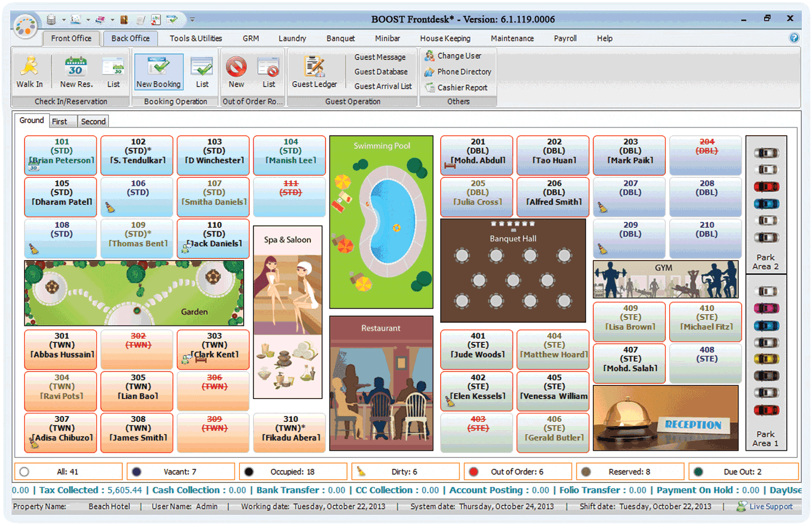Select room 310 Fikadu Abera tile
This screenshot has height=525, width=812.
pyautogui.click(x=290, y=433)
